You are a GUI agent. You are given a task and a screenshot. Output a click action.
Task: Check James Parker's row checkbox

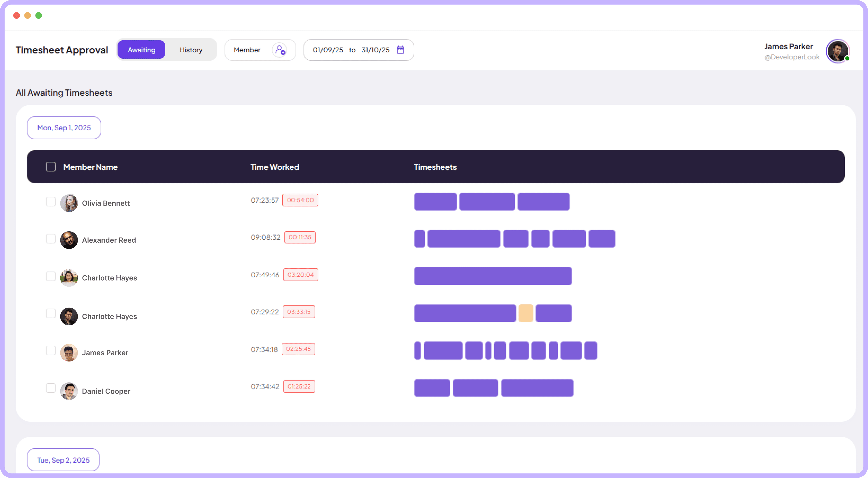(x=51, y=350)
